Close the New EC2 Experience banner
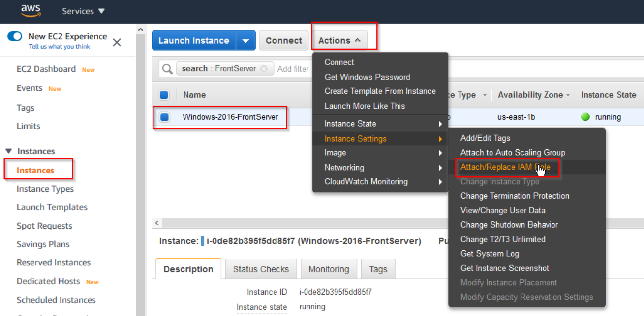Screen dimensions: 644x316 tap(117, 42)
